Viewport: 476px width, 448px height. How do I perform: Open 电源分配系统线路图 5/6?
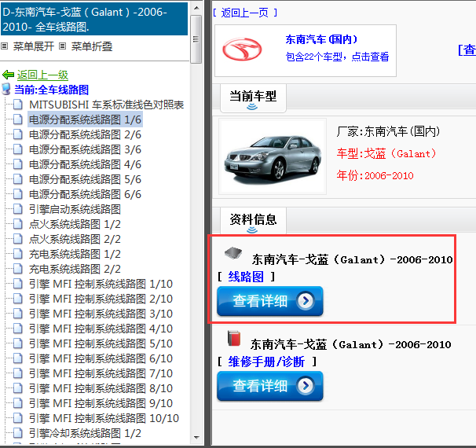[x=85, y=179]
